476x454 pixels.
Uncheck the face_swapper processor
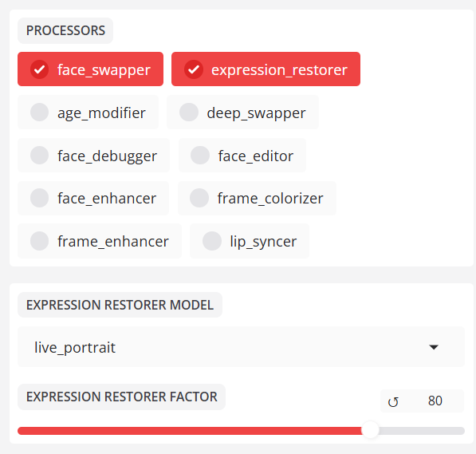(90, 69)
